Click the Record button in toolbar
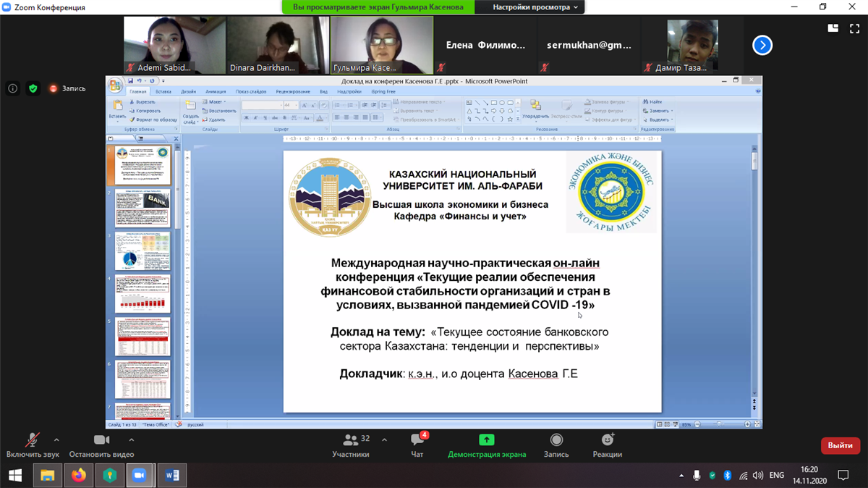The height and width of the screenshot is (488, 868). coord(556,444)
